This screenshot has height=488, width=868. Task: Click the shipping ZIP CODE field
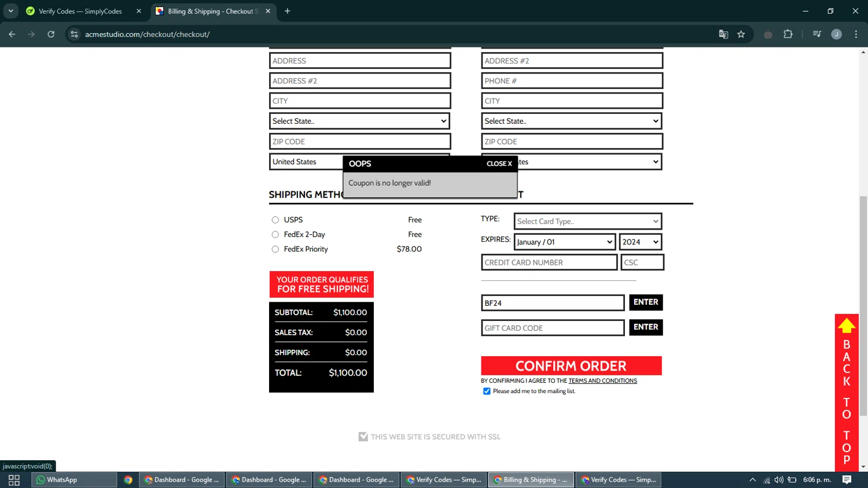[572, 142]
